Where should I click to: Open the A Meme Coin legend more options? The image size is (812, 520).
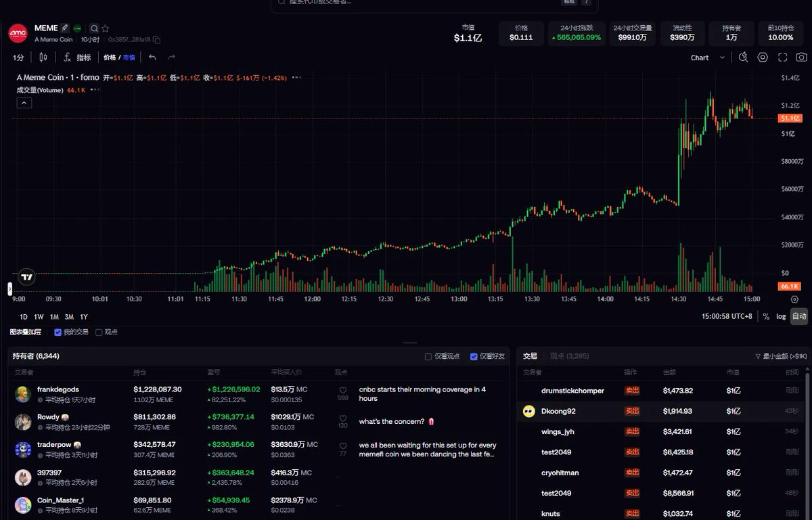click(296, 78)
